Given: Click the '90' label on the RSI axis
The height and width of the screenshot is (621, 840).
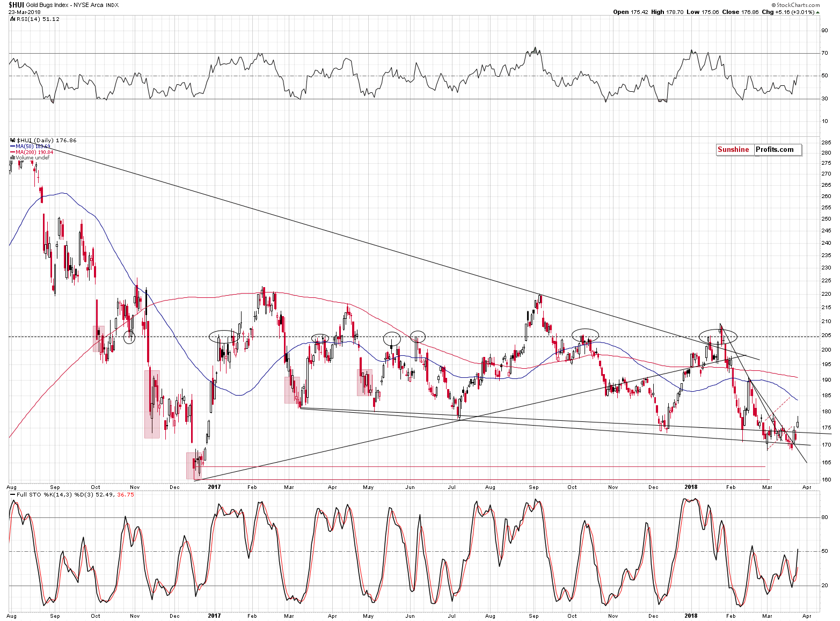Looking at the screenshot, I should pyautogui.click(x=824, y=31).
